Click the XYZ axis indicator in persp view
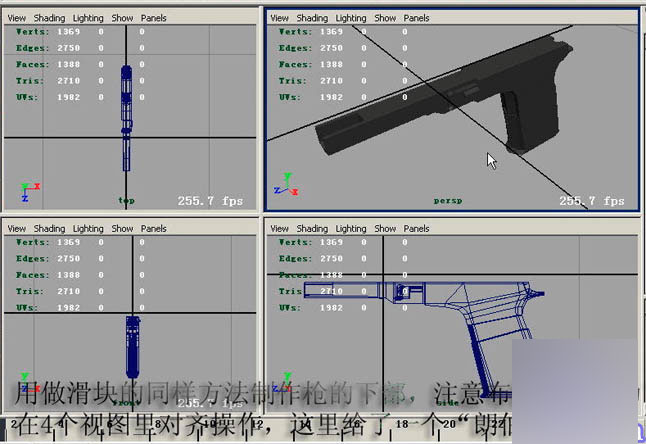646x444 pixels. 286,185
